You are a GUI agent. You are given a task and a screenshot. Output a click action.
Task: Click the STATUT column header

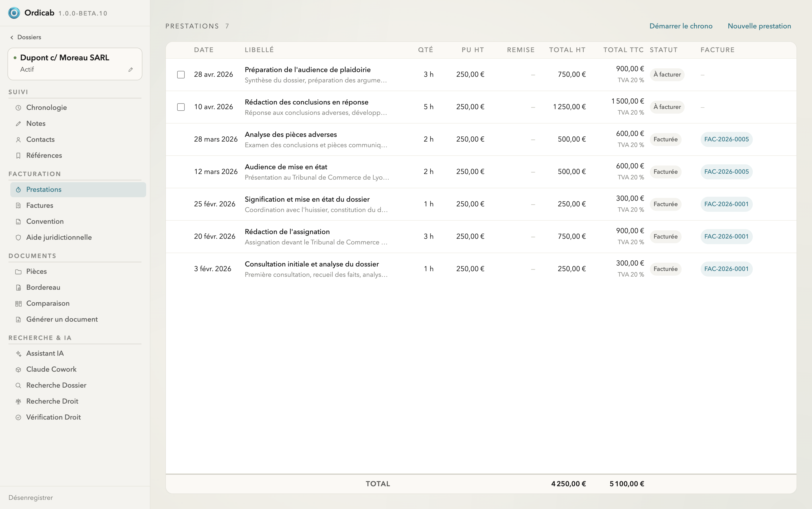pos(664,50)
